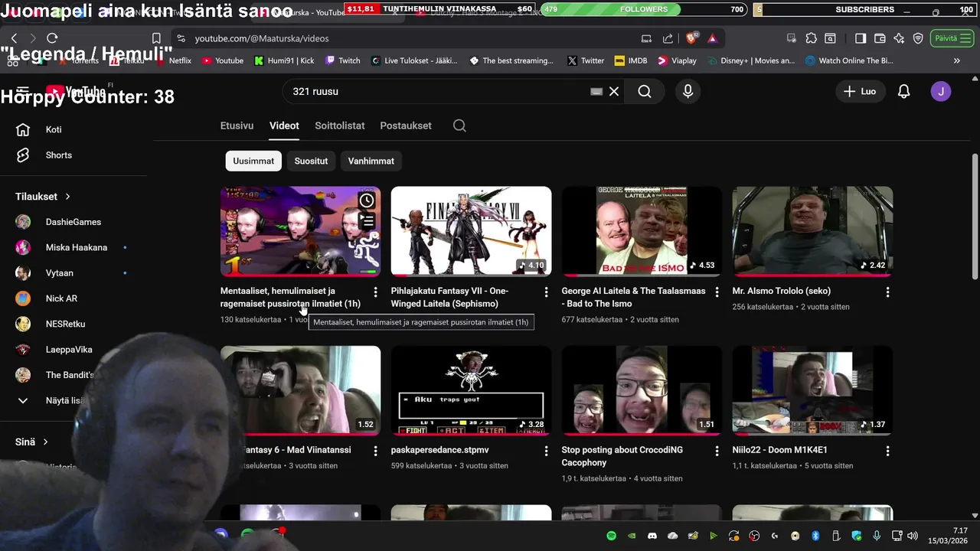Open Brave VPN shield icon
This screenshot has height=551, width=980.
tap(918, 38)
